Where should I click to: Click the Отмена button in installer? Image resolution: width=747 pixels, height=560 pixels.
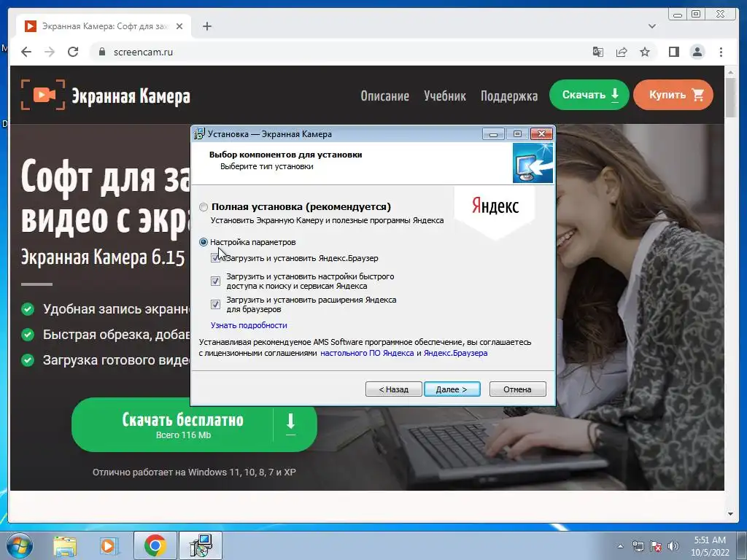(x=517, y=389)
